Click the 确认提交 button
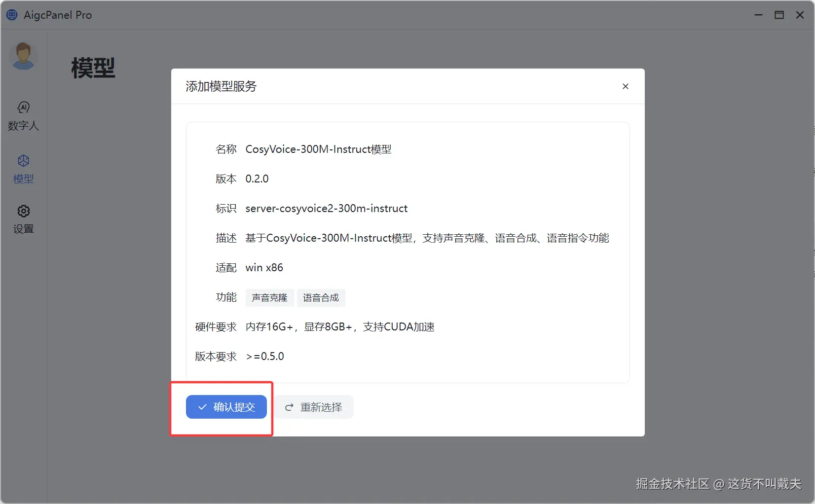 pos(226,407)
